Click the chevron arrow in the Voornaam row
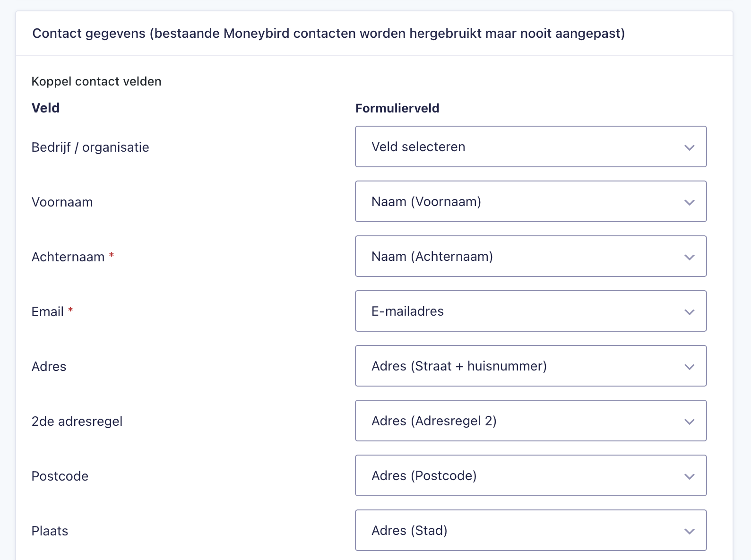Screen dimensions: 751x560 point(689,202)
